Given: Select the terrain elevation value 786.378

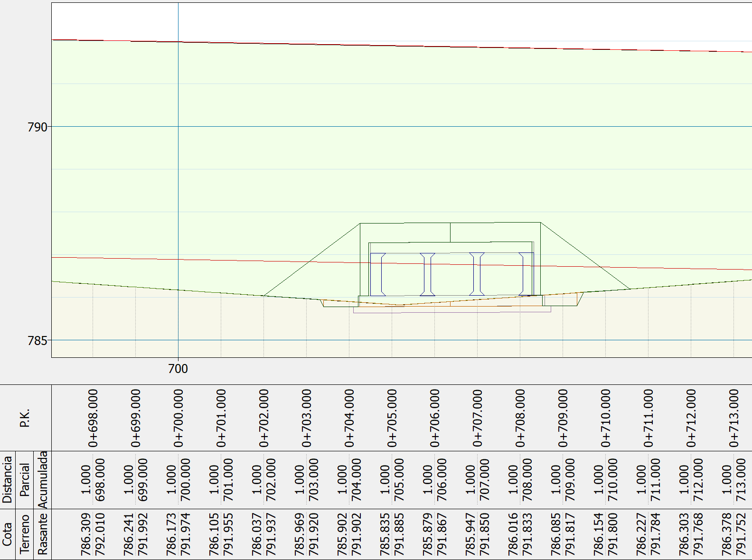Looking at the screenshot, I should (727, 534).
